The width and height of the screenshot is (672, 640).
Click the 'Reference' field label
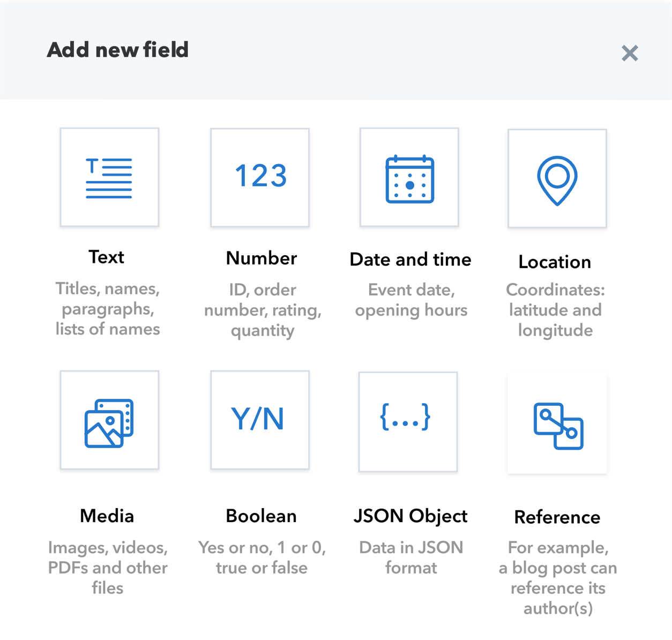(557, 517)
